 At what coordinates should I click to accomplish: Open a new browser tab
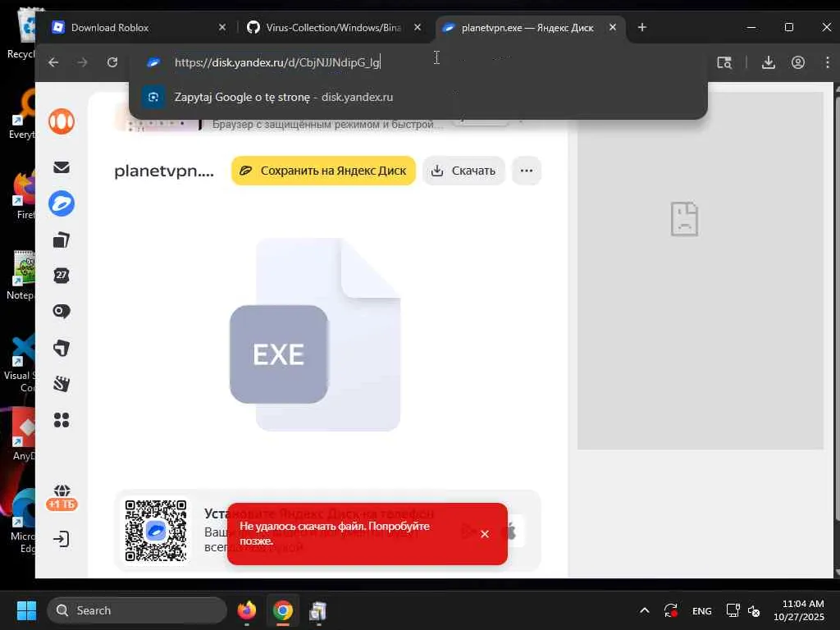coord(641,27)
